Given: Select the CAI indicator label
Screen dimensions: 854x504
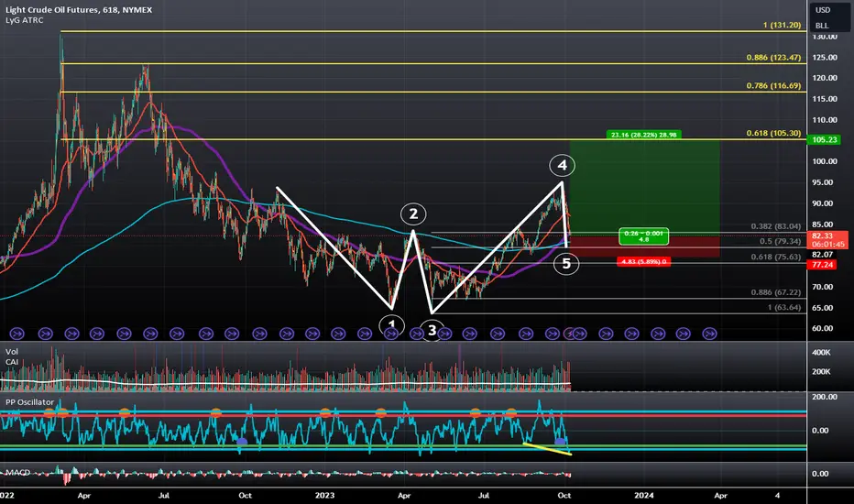Looking at the screenshot, I should tap(11, 362).
